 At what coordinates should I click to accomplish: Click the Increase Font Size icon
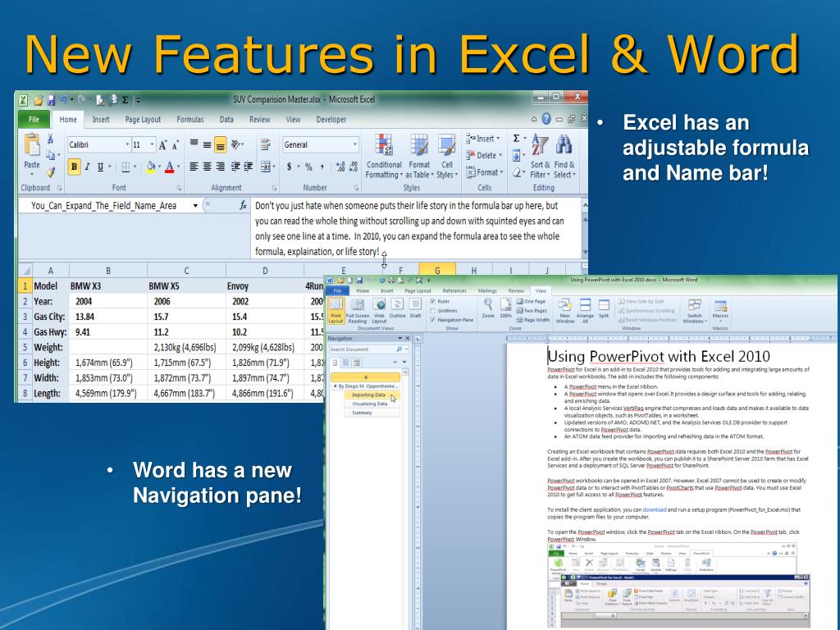point(163,145)
